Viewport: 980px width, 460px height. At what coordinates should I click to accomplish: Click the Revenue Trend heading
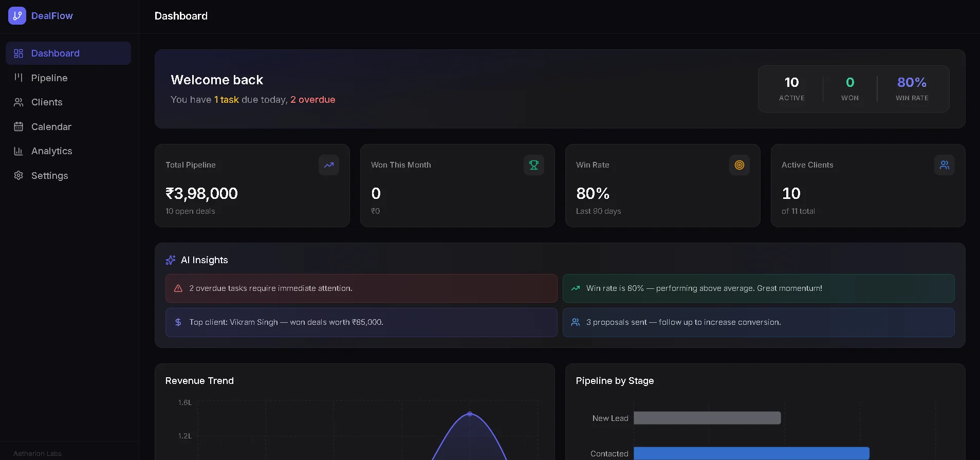coord(199,381)
